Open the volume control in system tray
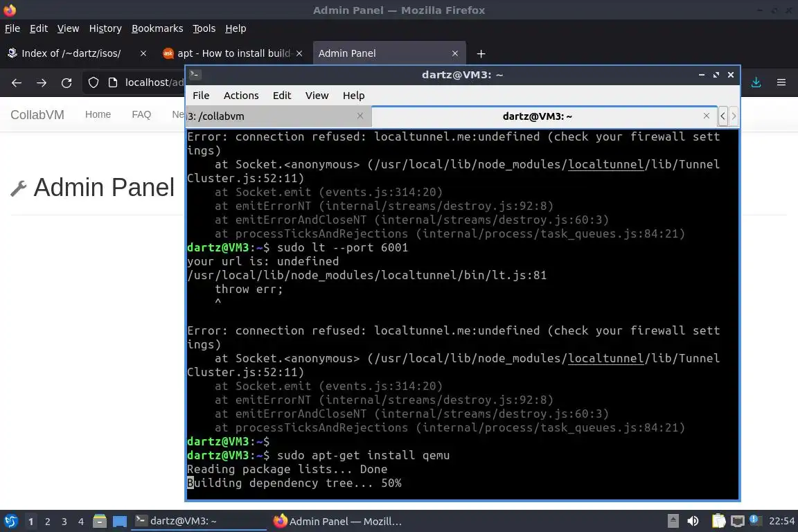798x532 pixels. pos(693,521)
